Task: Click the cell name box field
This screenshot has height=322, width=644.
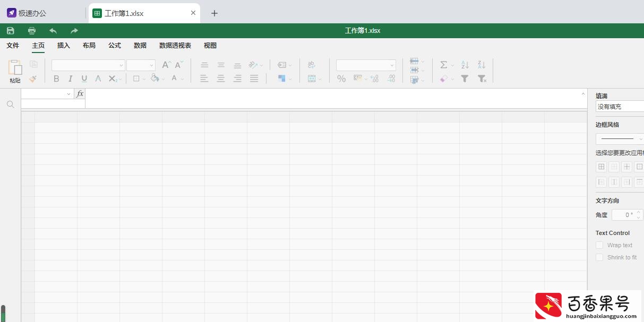Action: [x=47, y=94]
